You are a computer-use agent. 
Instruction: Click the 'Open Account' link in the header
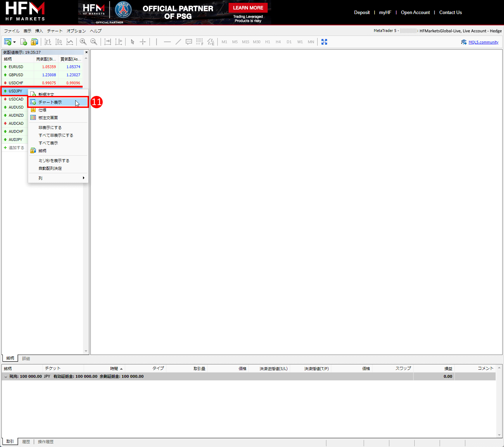coord(415,12)
